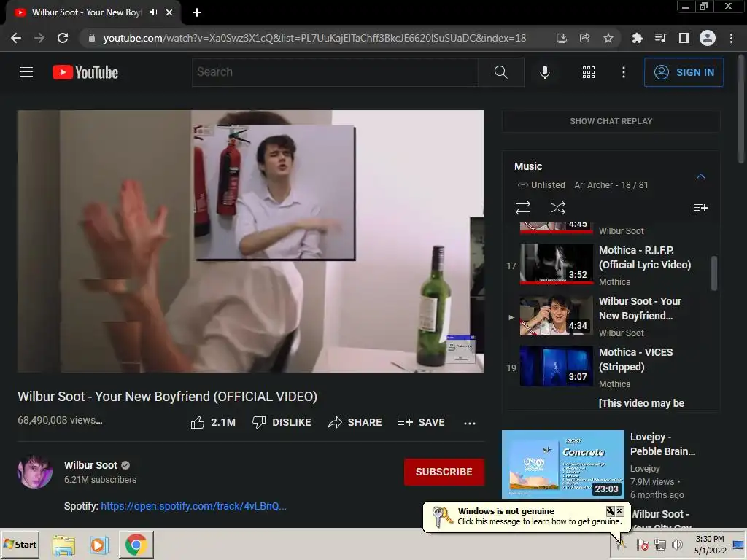Switch to the Wilbur Soot browser tab
Image resolution: width=747 pixels, height=560 pixels.
[x=86, y=12]
